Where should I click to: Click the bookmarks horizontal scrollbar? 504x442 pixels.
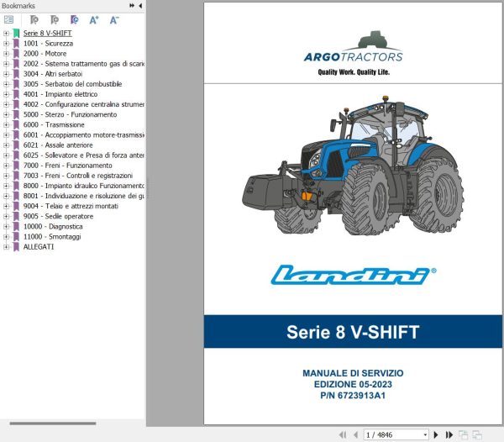pyautogui.click(x=53, y=424)
